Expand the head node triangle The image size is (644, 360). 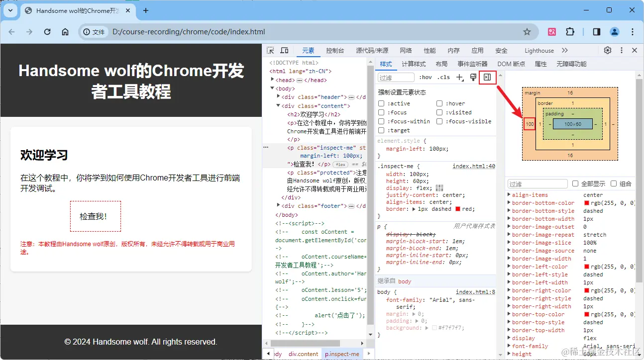click(x=273, y=80)
